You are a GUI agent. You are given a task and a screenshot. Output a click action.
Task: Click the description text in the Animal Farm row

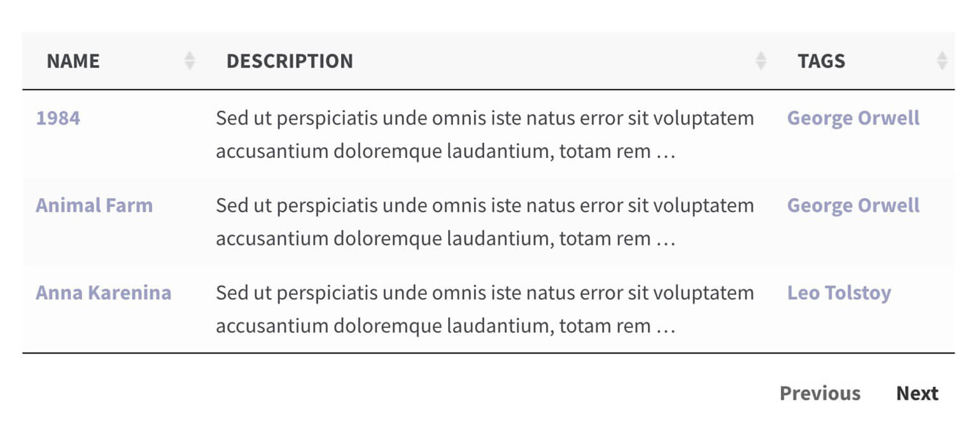pos(484,222)
